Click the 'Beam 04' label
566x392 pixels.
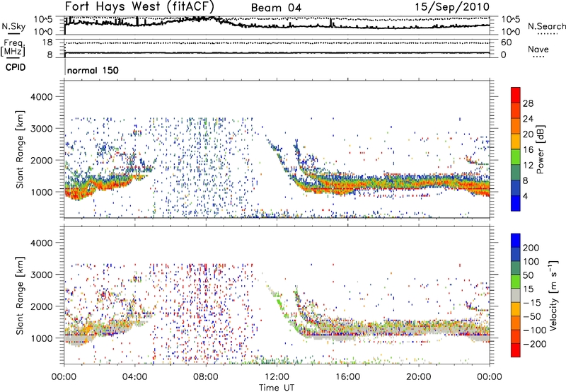(x=276, y=8)
